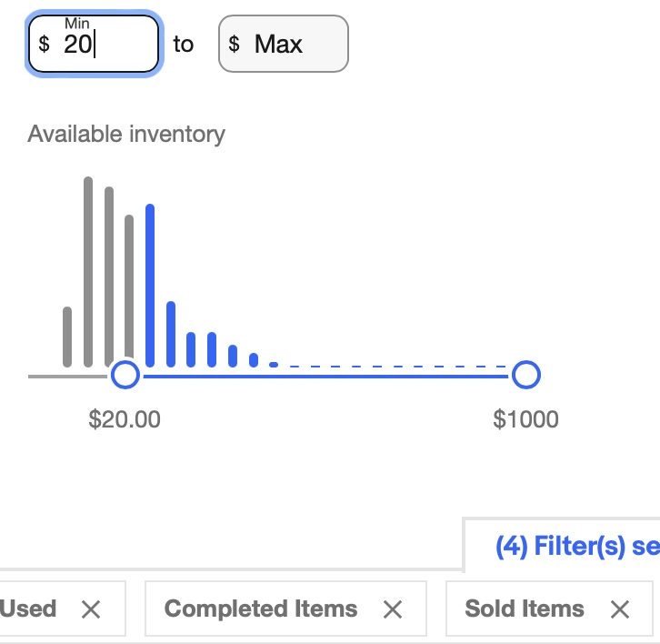Screen dimensions: 660x644
Task: Open the (4) Filter(s) selected tab
Action: (577, 546)
